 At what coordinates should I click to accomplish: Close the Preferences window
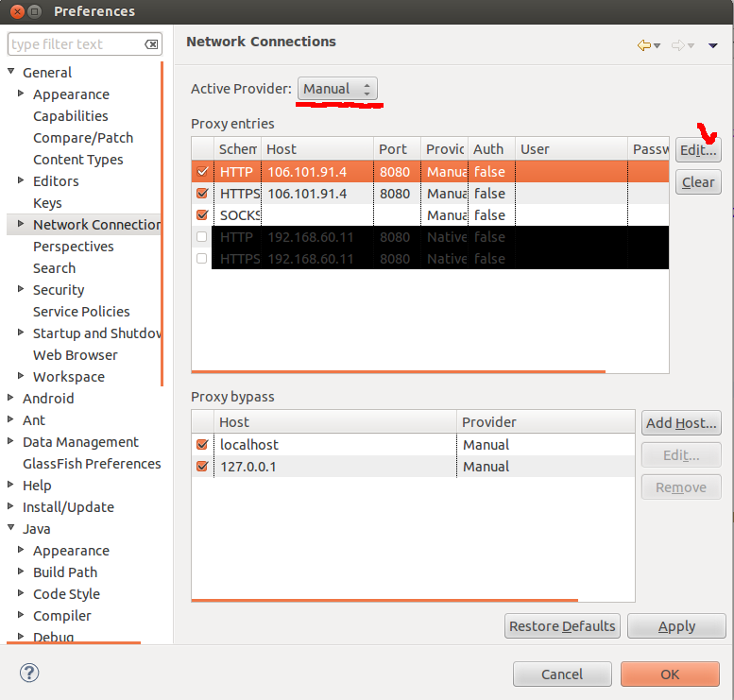(17, 11)
